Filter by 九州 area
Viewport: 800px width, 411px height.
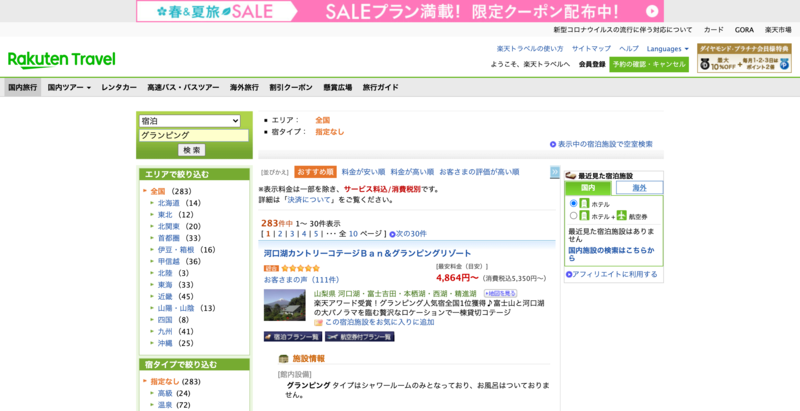click(165, 331)
